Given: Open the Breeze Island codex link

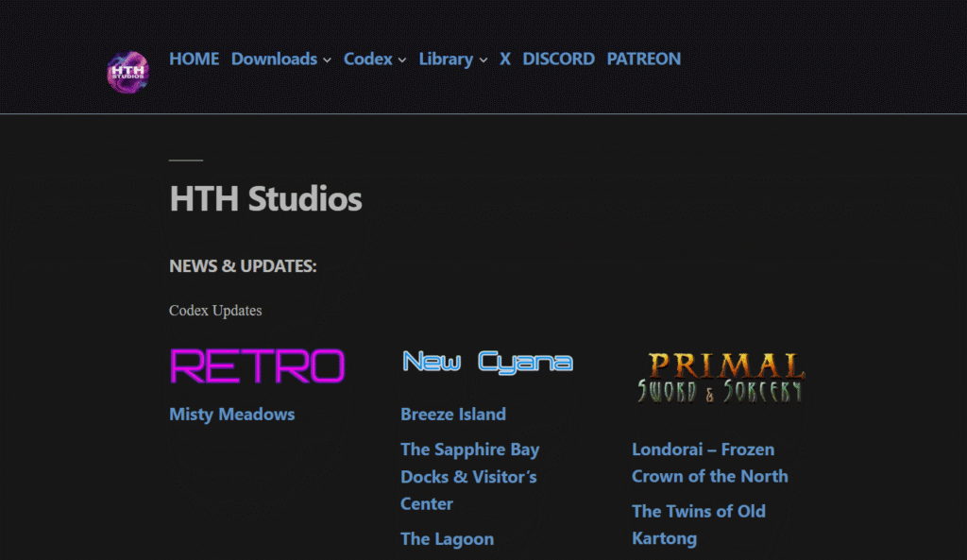Looking at the screenshot, I should coord(453,415).
